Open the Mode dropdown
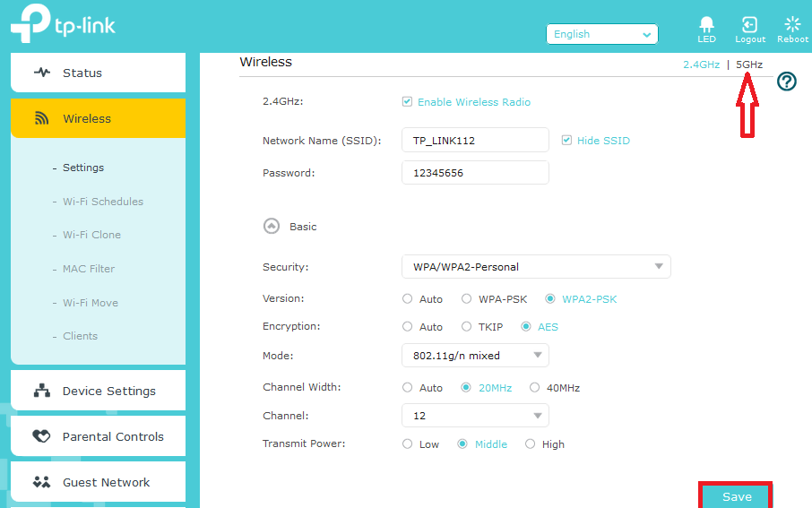The image size is (812, 508). [475, 355]
